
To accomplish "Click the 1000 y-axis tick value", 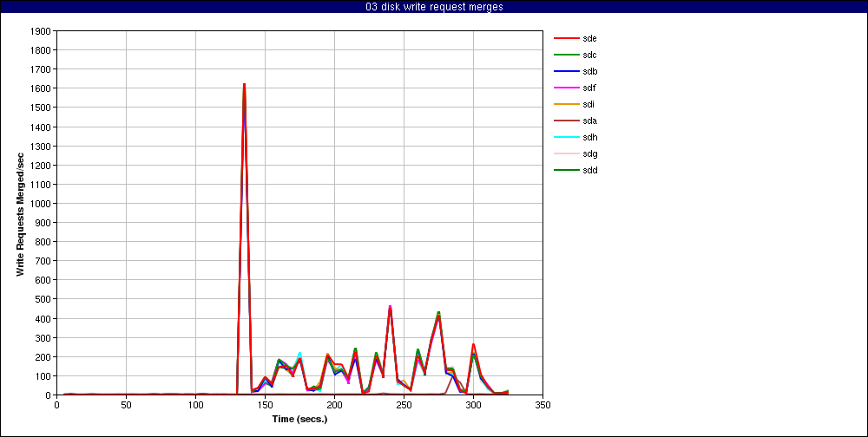I will [x=42, y=204].
